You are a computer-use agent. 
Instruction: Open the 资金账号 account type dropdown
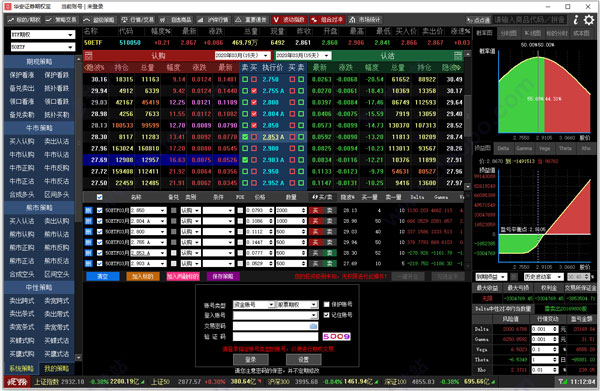click(x=253, y=305)
